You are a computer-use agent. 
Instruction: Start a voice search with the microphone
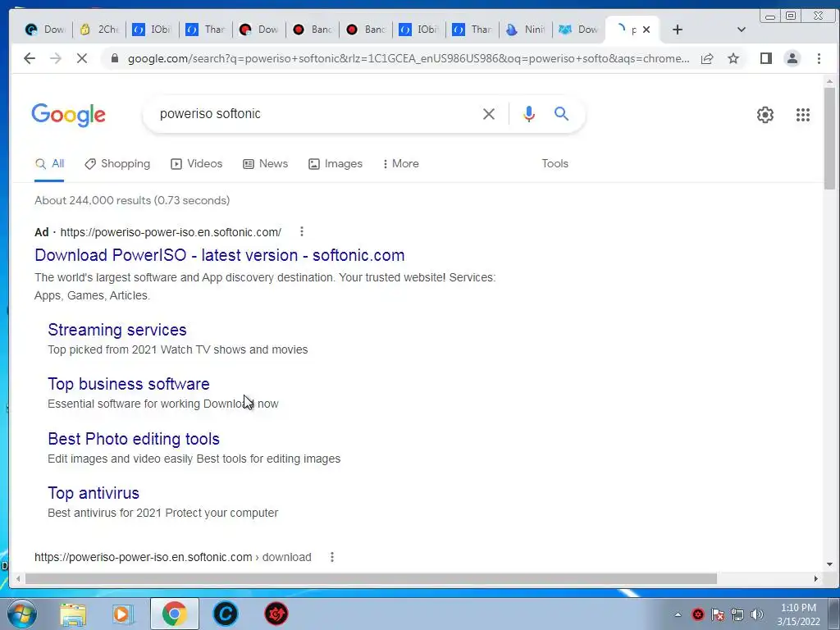point(529,113)
